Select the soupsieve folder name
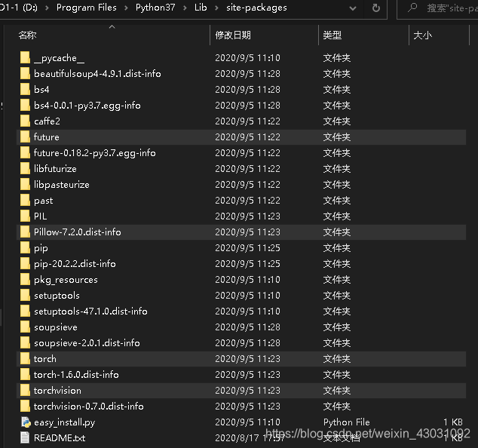The image size is (478, 448). pyautogui.click(x=56, y=327)
